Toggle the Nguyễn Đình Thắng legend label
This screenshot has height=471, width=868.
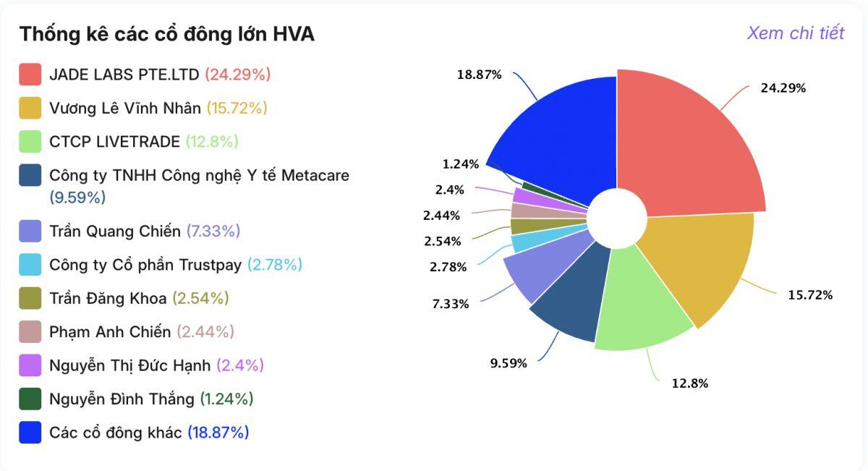[x=122, y=399]
